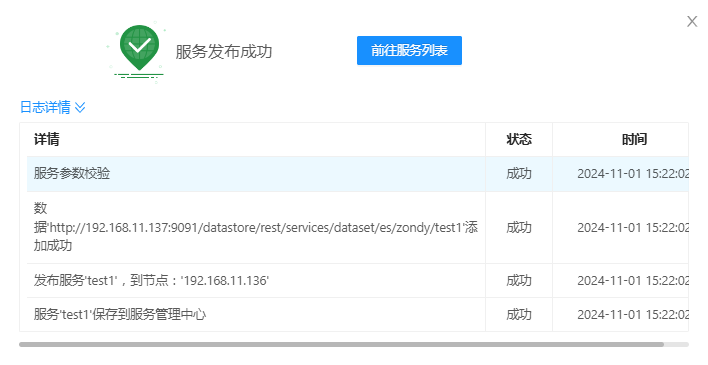
Task: Click the horizontal scrollbar below the table
Action: point(341,344)
